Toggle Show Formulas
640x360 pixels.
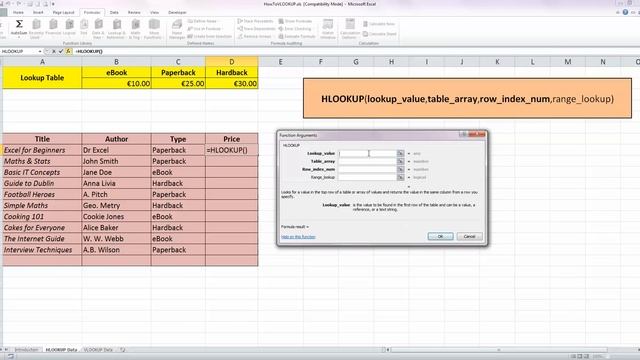coord(295,21)
